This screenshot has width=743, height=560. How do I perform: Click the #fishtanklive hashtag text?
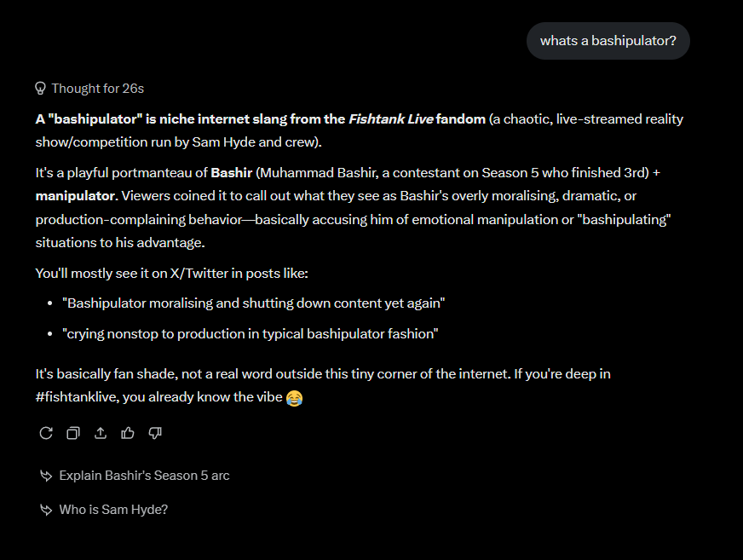coord(78,397)
